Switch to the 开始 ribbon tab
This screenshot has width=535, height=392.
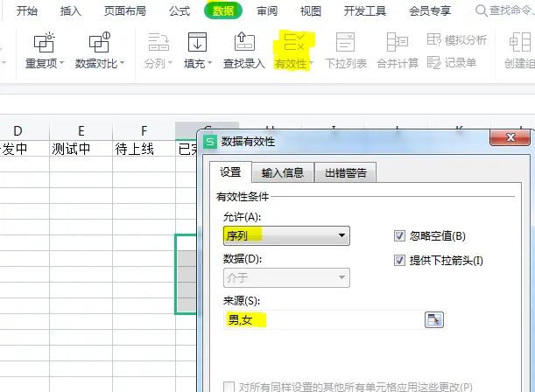[27, 10]
